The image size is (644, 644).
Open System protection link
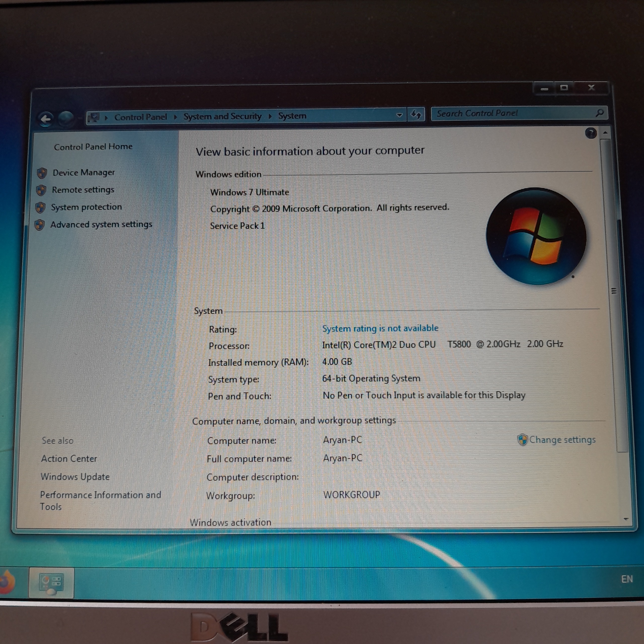86,207
